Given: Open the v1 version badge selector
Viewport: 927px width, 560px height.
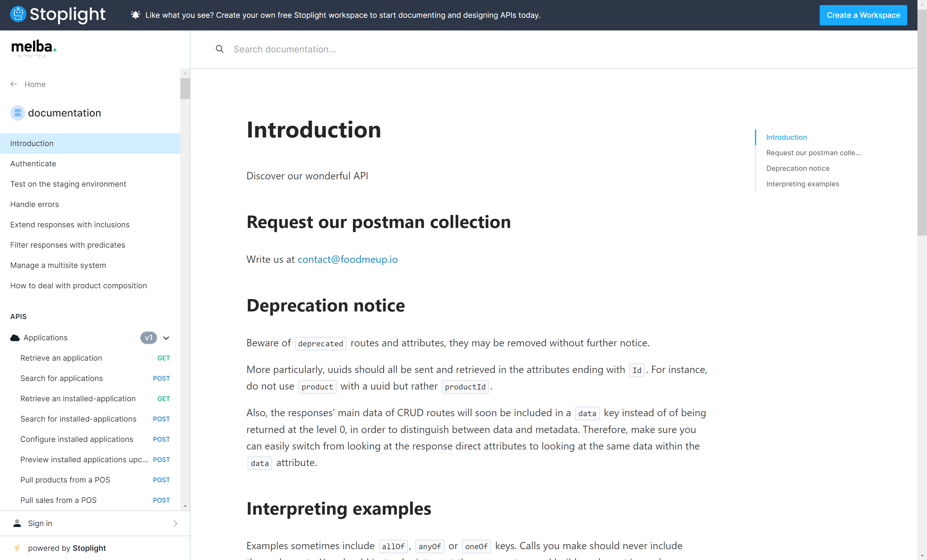Looking at the screenshot, I should coord(149,338).
